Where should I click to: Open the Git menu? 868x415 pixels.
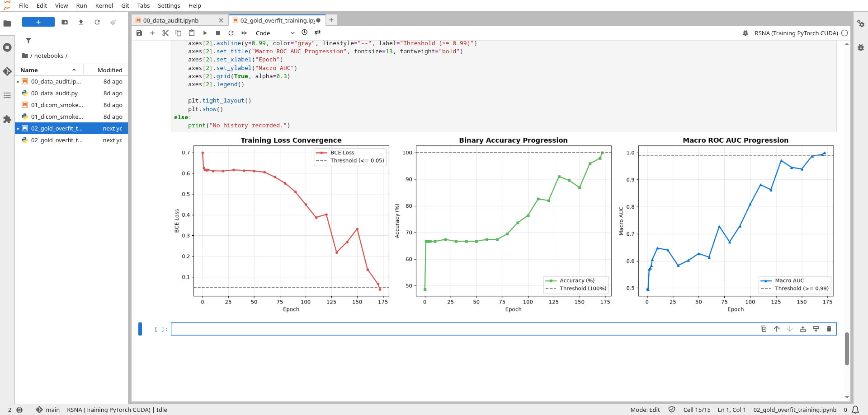pos(125,5)
